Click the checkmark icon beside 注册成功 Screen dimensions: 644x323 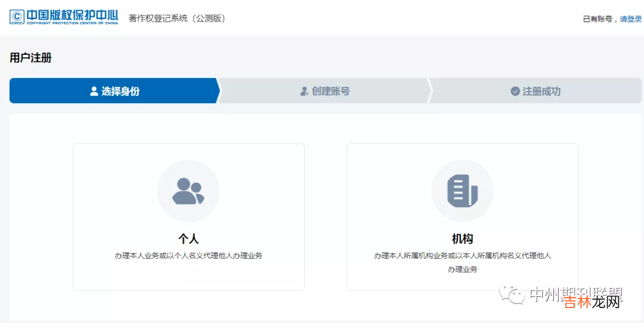515,91
